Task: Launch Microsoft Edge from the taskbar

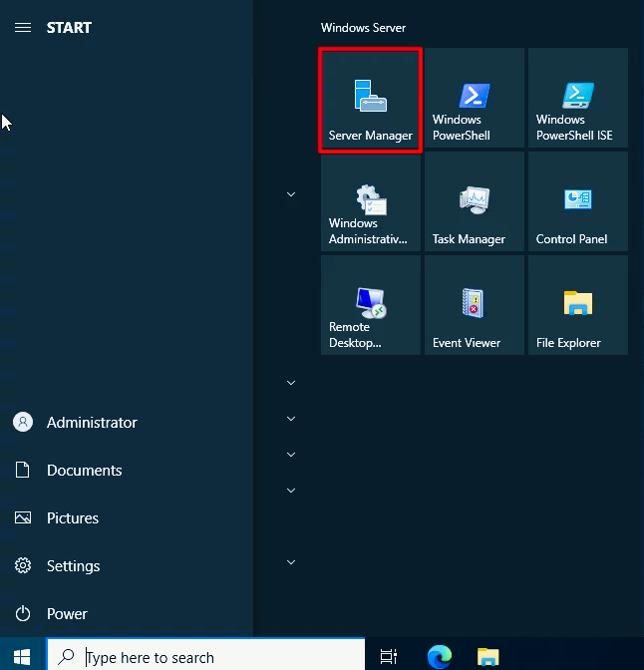Action: 440,657
